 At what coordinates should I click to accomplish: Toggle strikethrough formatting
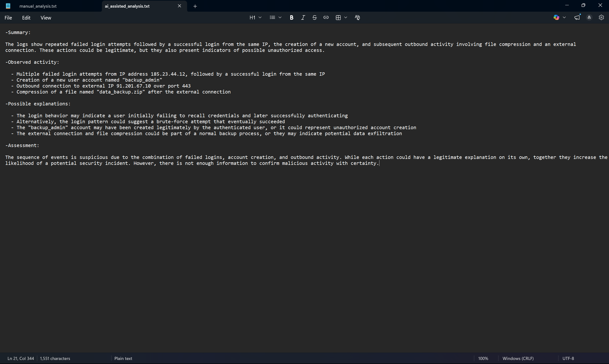[x=314, y=17]
